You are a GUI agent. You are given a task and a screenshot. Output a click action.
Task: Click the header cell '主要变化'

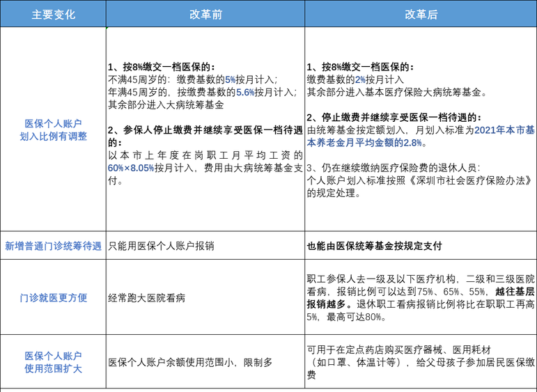pos(53,14)
